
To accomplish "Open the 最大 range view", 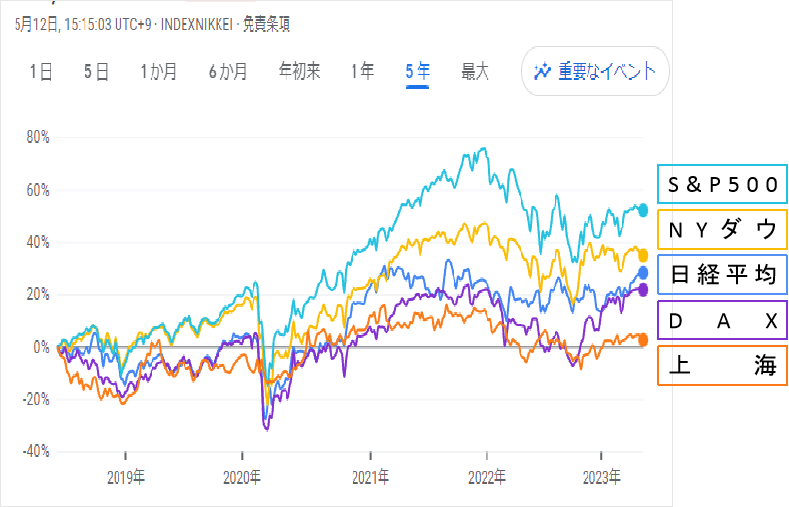I will click(x=475, y=71).
